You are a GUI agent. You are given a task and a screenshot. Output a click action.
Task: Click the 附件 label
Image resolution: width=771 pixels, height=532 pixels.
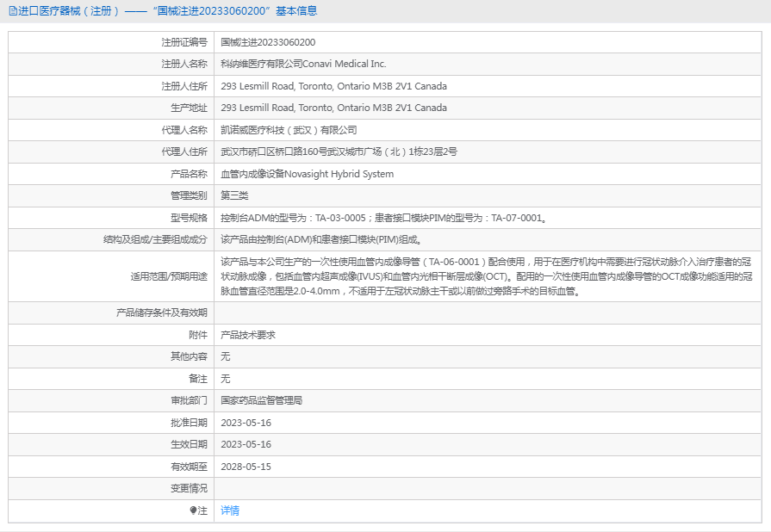pyautogui.click(x=198, y=335)
